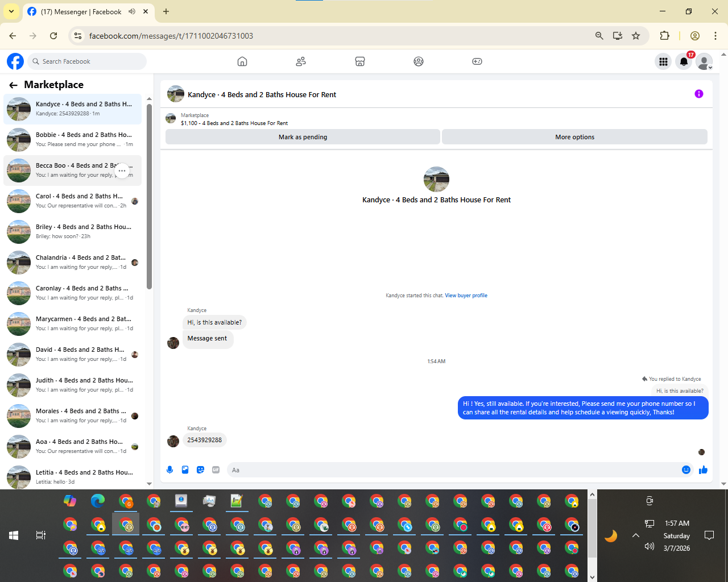Screen dimensions: 728x582
Task: Click the system volume speaker icon
Action: 650,546
